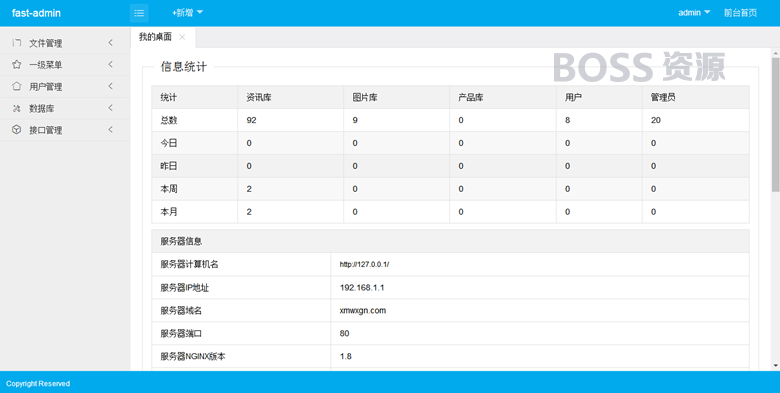Click the 管理员 total value 20
The width and height of the screenshot is (780, 393).
pyautogui.click(x=656, y=120)
